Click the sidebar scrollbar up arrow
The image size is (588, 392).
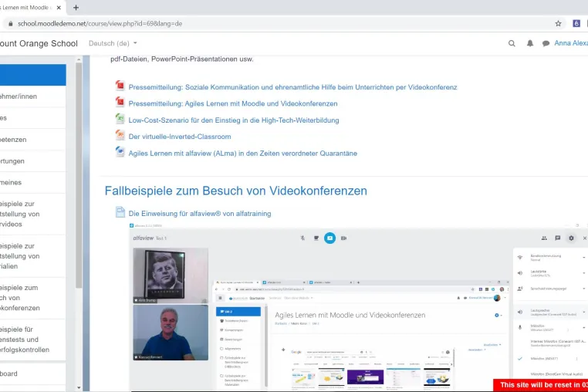pyautogui.click(x=79, y=59)
